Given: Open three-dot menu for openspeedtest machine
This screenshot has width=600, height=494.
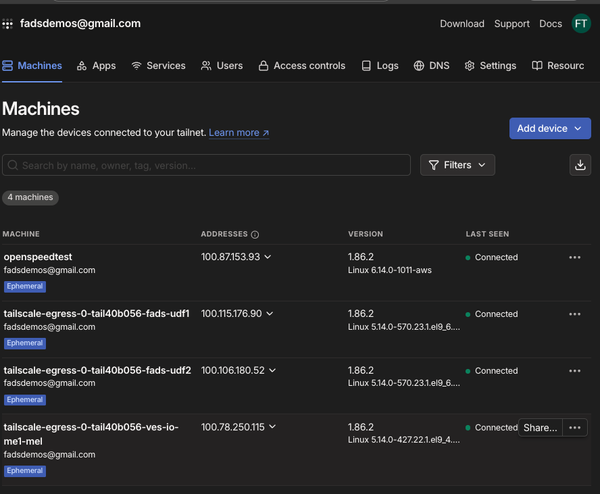Looking at the screenshot, I should coord(574,257).
